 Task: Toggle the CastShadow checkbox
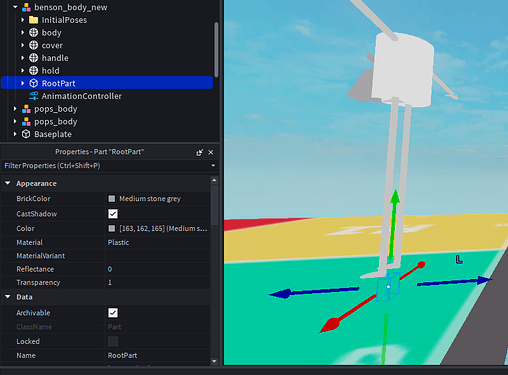click(x=113, y=214)
